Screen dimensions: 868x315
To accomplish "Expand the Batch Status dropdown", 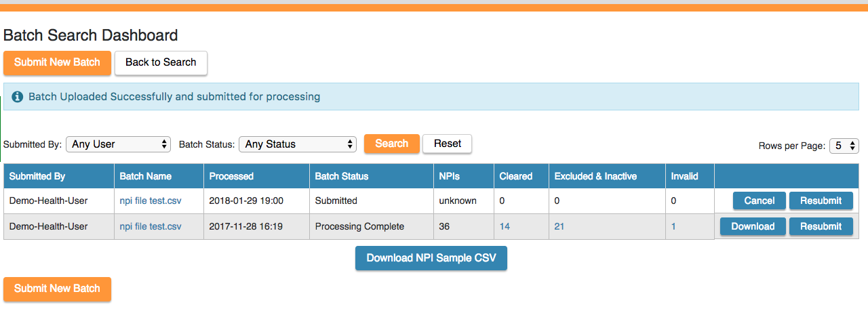I will click(297, 144).
